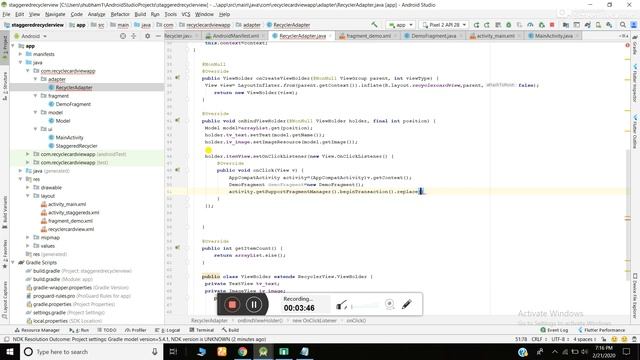This screenshot has width=640, height=360.
Task: Click the webcam icon in recorder bar
Action: click(x=389, y=304)
